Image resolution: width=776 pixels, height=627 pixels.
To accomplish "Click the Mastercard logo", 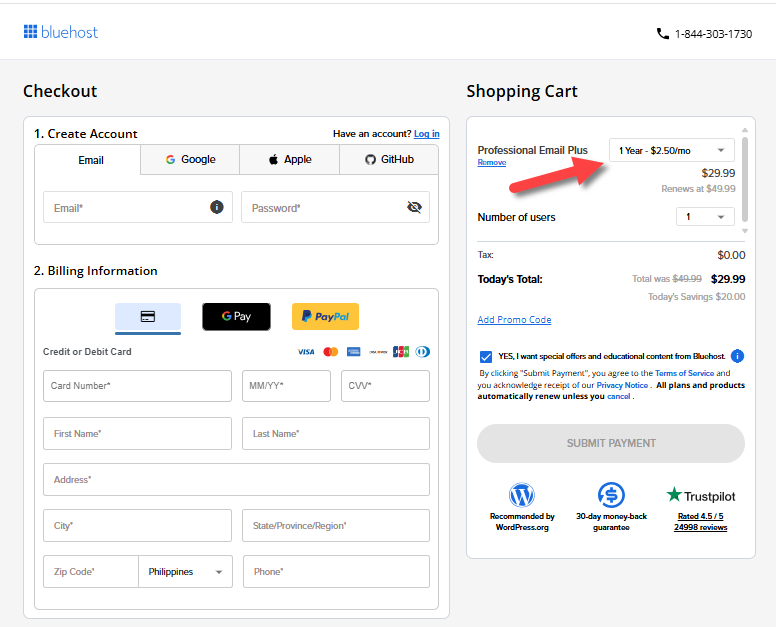I will pyautogui.click(x=331, y=352).
